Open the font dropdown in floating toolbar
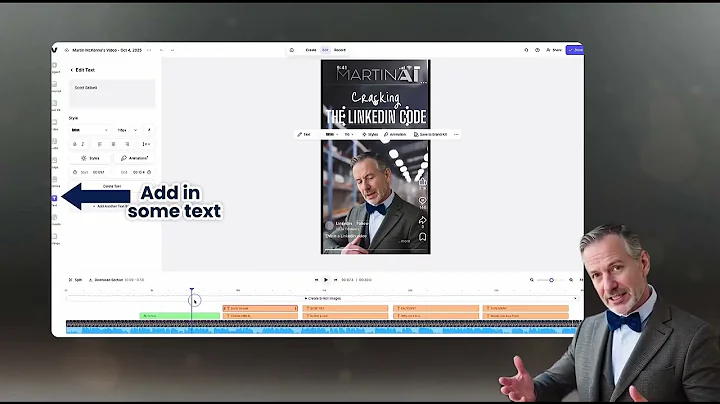 [332, 135]
